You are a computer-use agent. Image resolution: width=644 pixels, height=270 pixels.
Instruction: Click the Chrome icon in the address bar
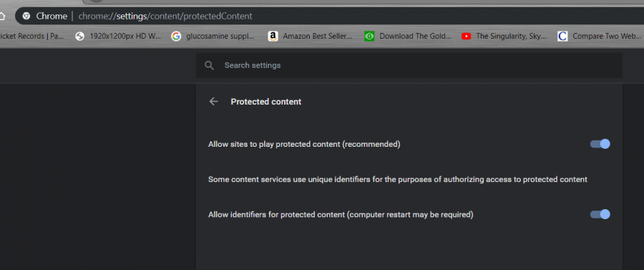[x=26, y=16]
